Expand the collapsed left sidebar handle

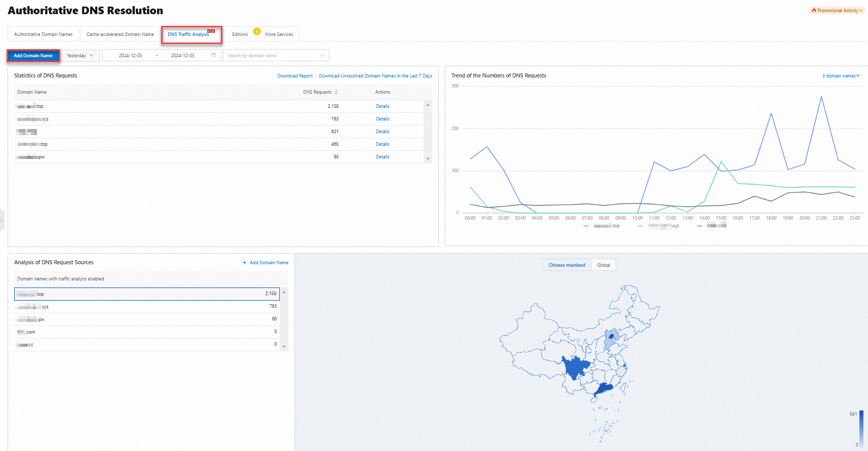pyautogui.click(x=2, y=220)
